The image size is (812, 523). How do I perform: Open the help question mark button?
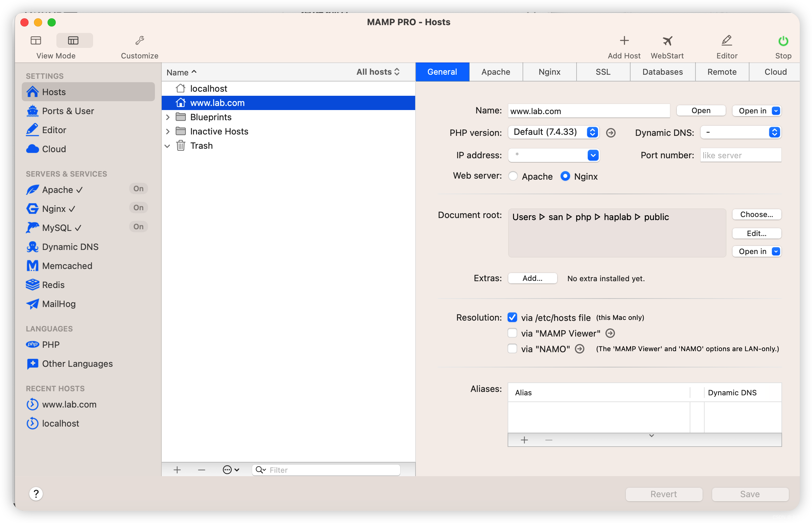click(36, 494)
